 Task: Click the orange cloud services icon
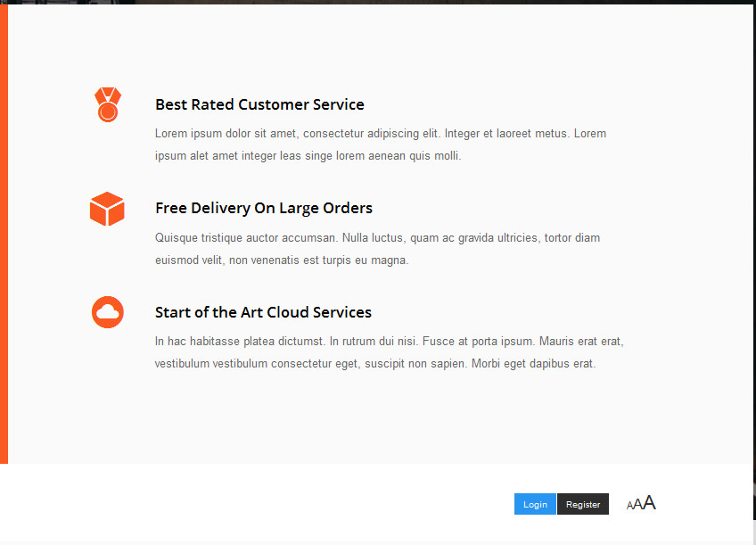[x=108, y=312]
